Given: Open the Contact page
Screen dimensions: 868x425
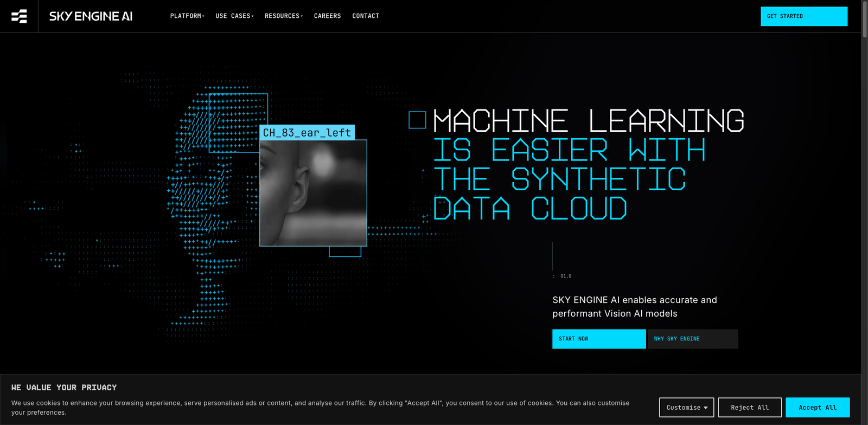Looking at the screenshot, I should [366, 16].
